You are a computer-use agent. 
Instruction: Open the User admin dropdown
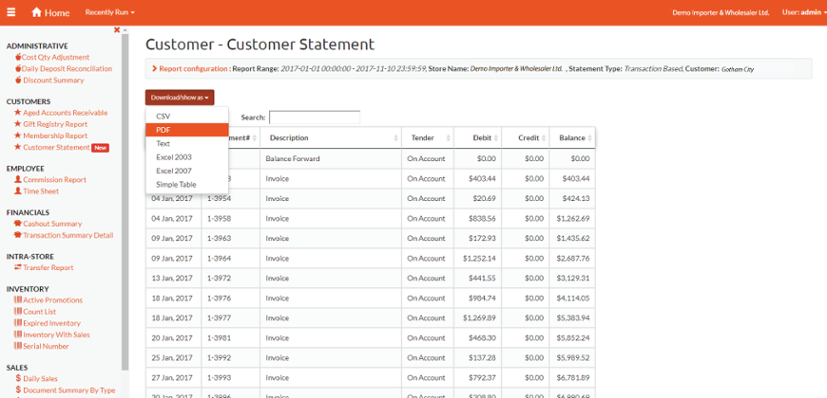804,12
